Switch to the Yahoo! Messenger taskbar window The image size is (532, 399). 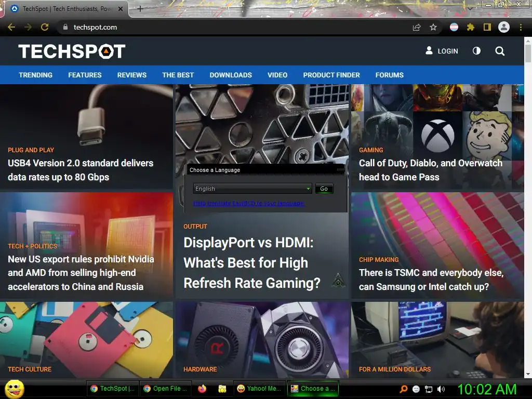click(259, 389)
